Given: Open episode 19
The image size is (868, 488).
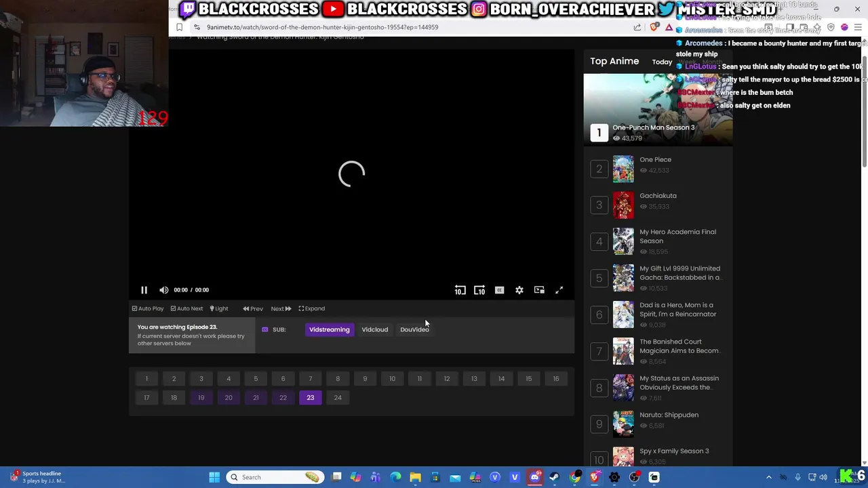Looking at the screenshot, I should tap(201, 398).
